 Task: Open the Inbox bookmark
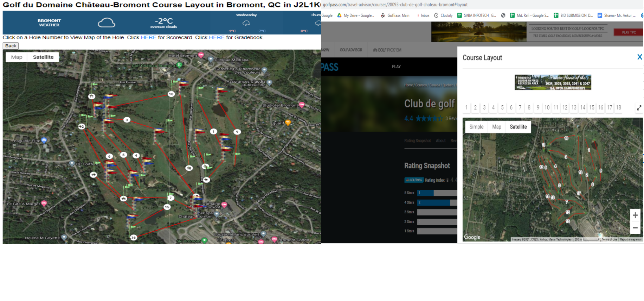(423, 15)
